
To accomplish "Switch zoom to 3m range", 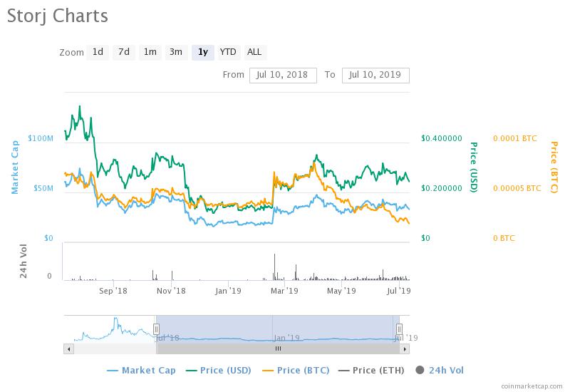I will click(175, 52).
